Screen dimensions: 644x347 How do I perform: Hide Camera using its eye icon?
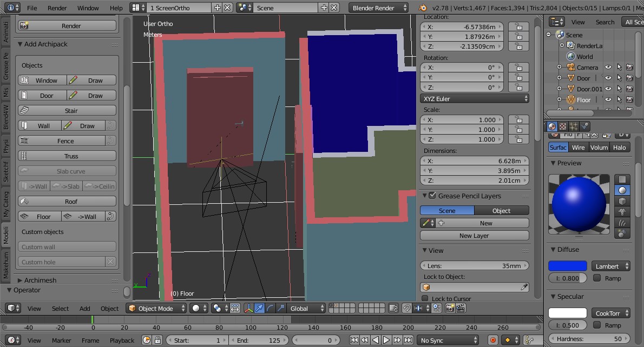pyautogui.click(x=608, y=67)
